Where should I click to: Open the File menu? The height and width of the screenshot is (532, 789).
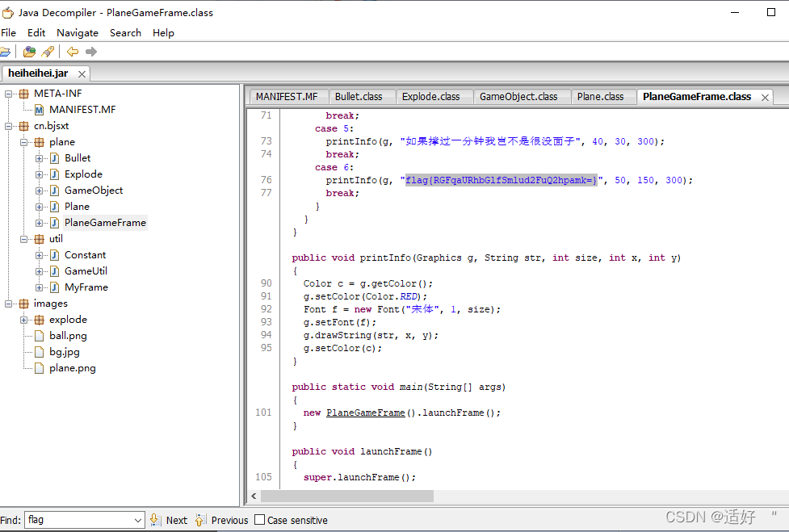pos(8,32)
